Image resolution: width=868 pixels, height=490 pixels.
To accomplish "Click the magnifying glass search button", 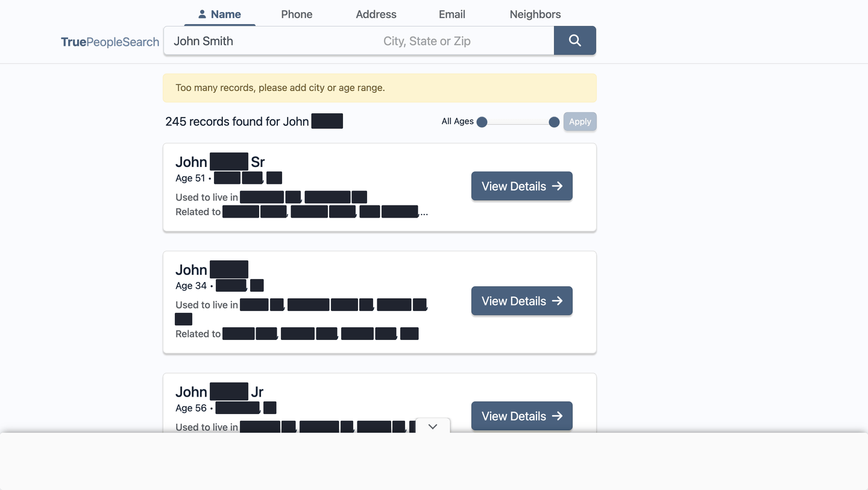I will click(x=575, y=40).
